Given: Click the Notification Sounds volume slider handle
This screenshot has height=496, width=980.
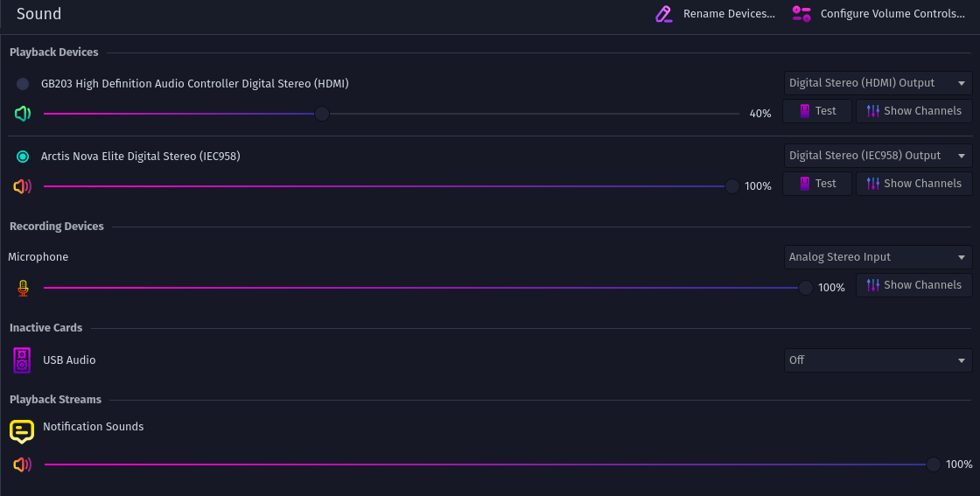Looking at the screenshot, I should [x=934, y=465].
